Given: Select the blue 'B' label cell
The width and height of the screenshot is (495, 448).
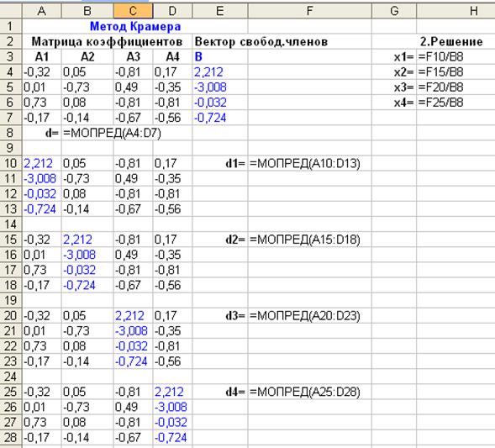Looking at the screenshot, I should tap(220, 57).
